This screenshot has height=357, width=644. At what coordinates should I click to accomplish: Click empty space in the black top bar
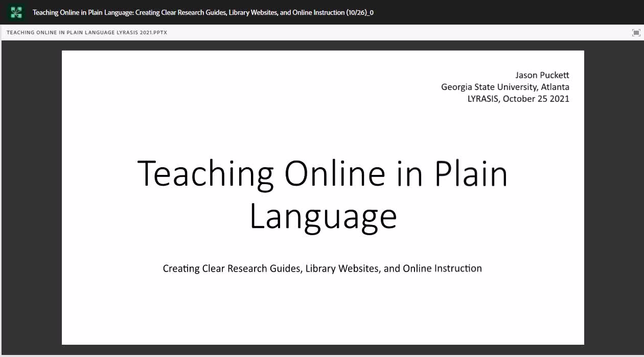coord(506,12)
